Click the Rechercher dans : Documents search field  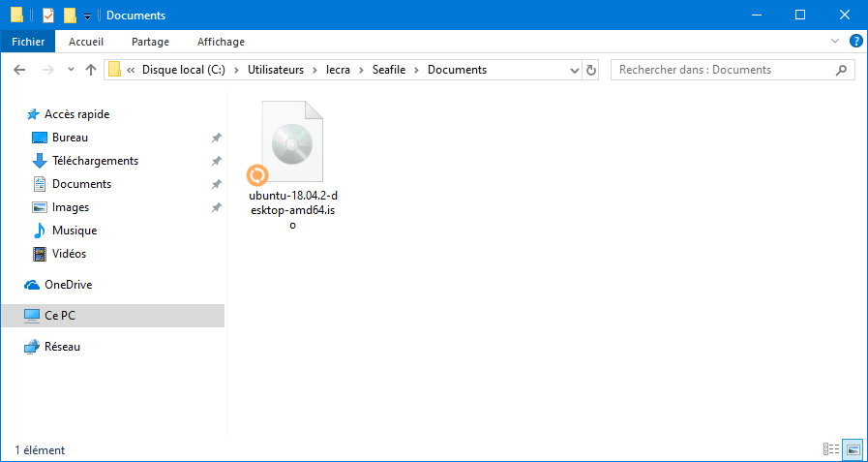733,70
